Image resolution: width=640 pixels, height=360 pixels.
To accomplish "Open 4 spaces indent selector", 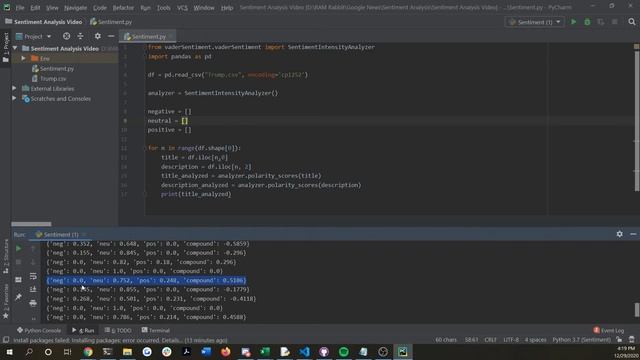I will (x=536, y=340).
